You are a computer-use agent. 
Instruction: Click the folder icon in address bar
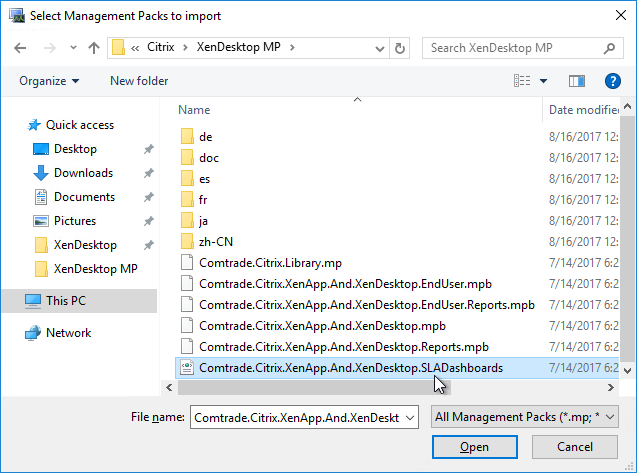[118, 48]
